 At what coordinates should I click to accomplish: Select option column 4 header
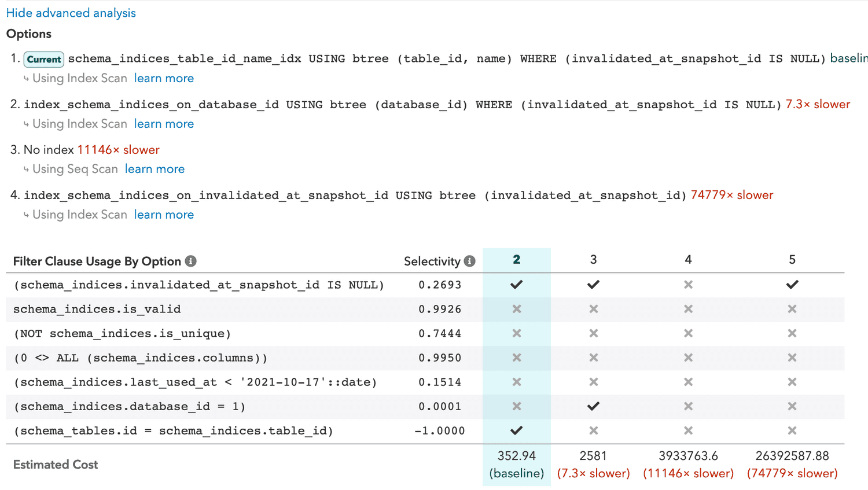pyautogui.click(x=688, y=260)
